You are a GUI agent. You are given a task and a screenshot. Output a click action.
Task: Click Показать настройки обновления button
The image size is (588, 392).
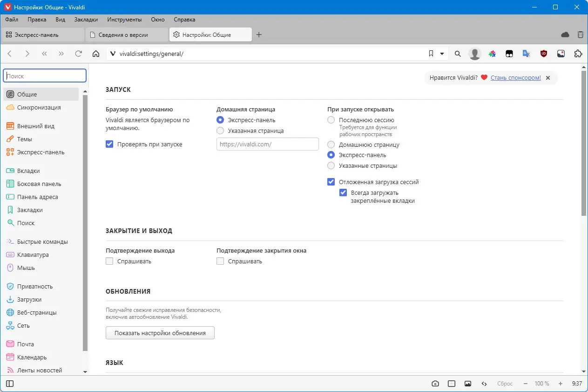[160, 333]
